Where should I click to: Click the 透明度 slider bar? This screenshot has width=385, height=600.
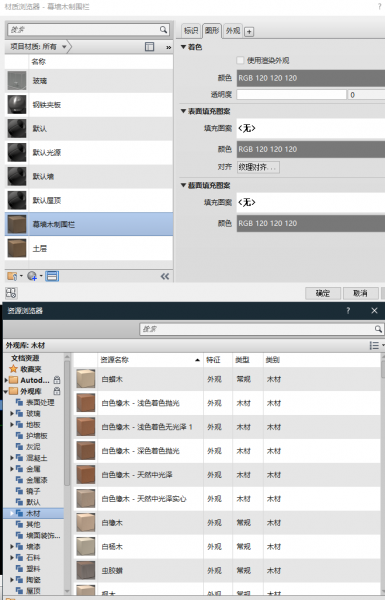(291, 95)
